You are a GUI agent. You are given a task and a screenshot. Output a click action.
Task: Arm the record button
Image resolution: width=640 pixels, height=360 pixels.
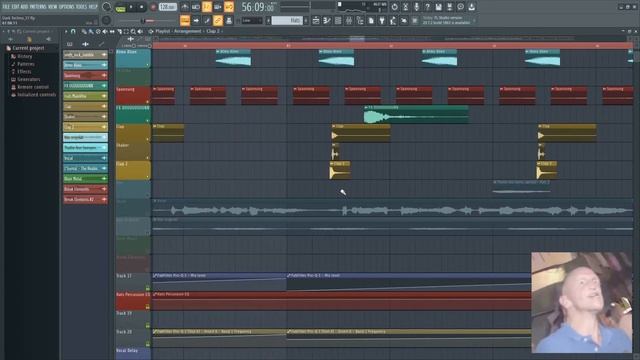[153, 7]
